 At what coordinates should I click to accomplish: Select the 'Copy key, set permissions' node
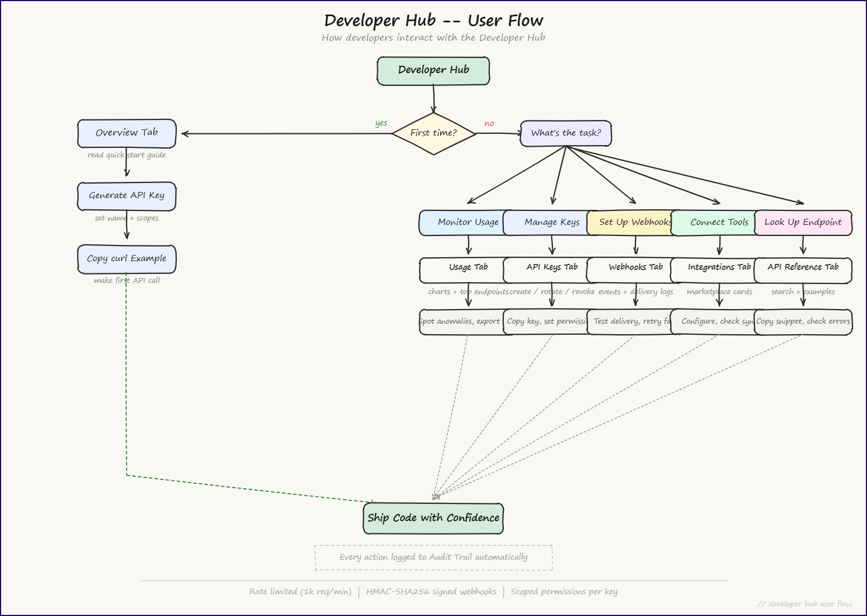[546, 322]
